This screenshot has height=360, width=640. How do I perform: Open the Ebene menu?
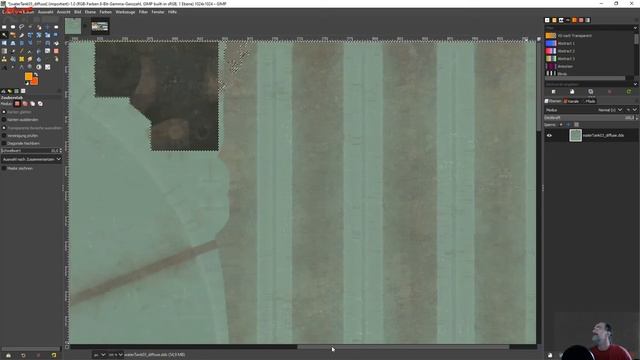point(90,12)
